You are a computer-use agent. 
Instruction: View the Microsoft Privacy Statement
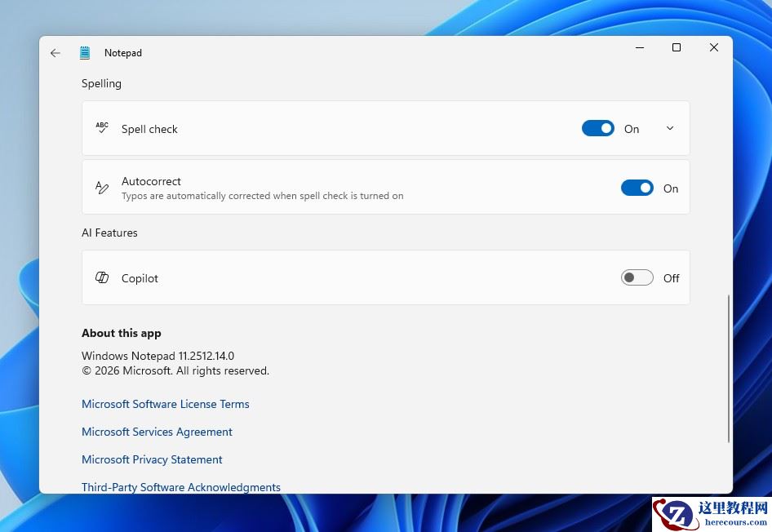(152, 459)
